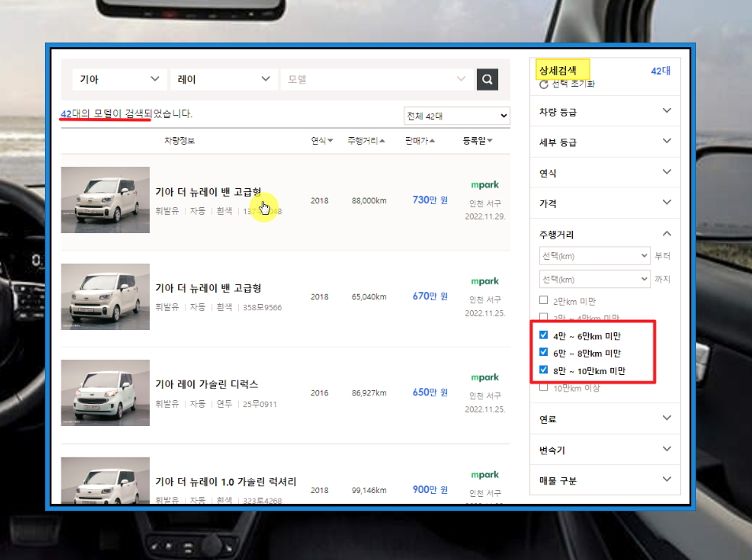Click the 선택 초기화 reset icon

tap(543, 84)
